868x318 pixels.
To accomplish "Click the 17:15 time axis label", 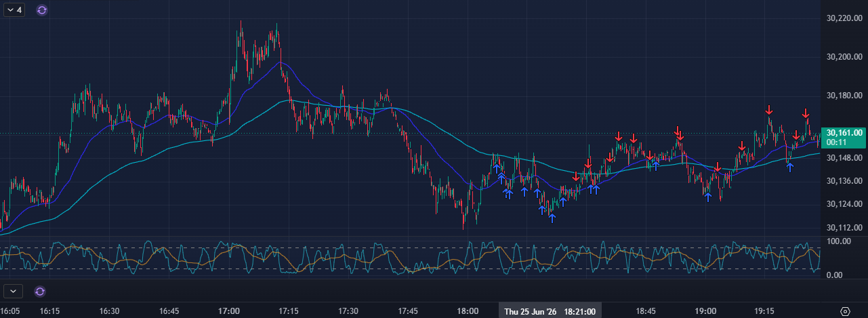I will tap(289, 311).
